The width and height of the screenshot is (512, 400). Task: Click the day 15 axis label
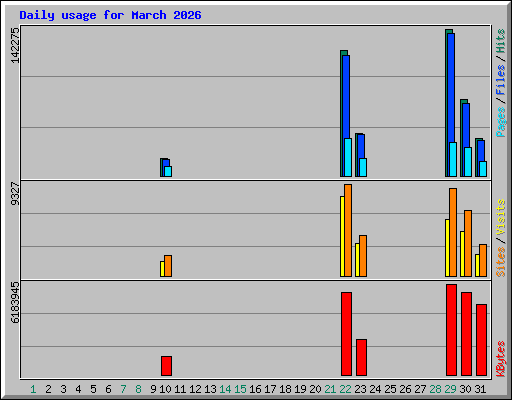click(x=240, y=389)
